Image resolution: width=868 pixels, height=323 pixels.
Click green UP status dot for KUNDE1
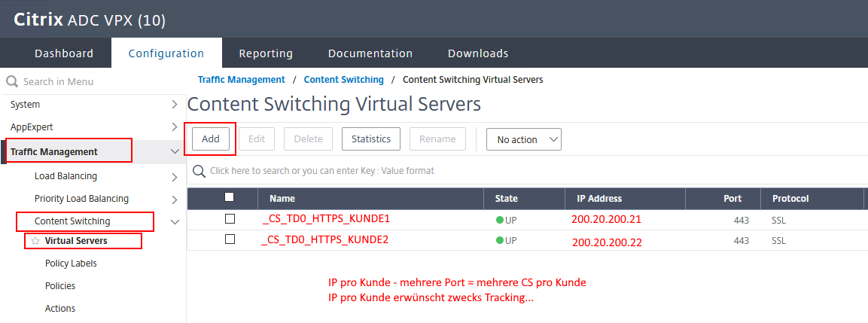pos(499,220)
